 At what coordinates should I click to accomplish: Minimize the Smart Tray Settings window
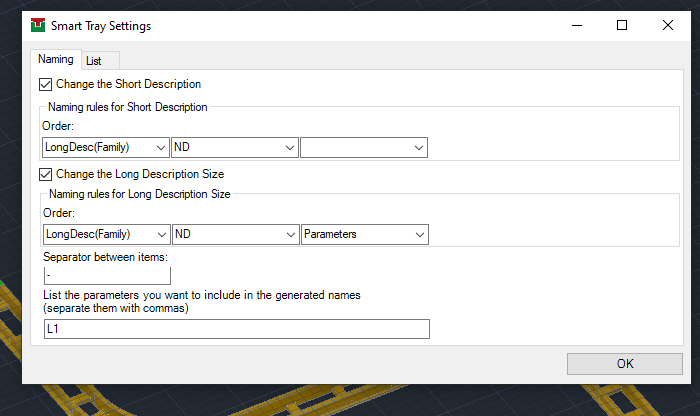577,25
